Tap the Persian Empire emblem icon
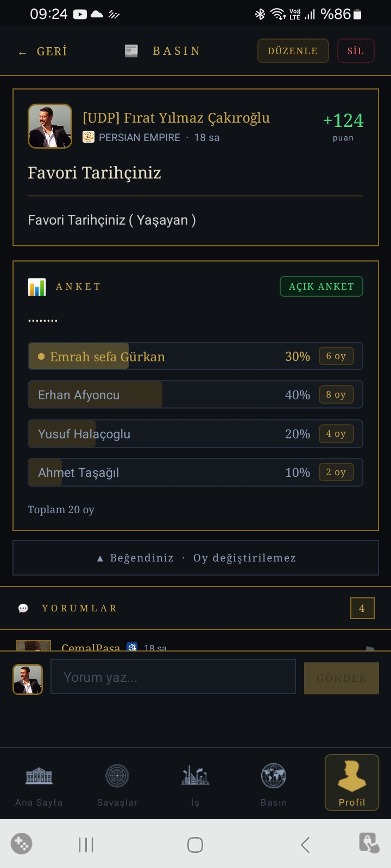391x868 pixels. 89,137
